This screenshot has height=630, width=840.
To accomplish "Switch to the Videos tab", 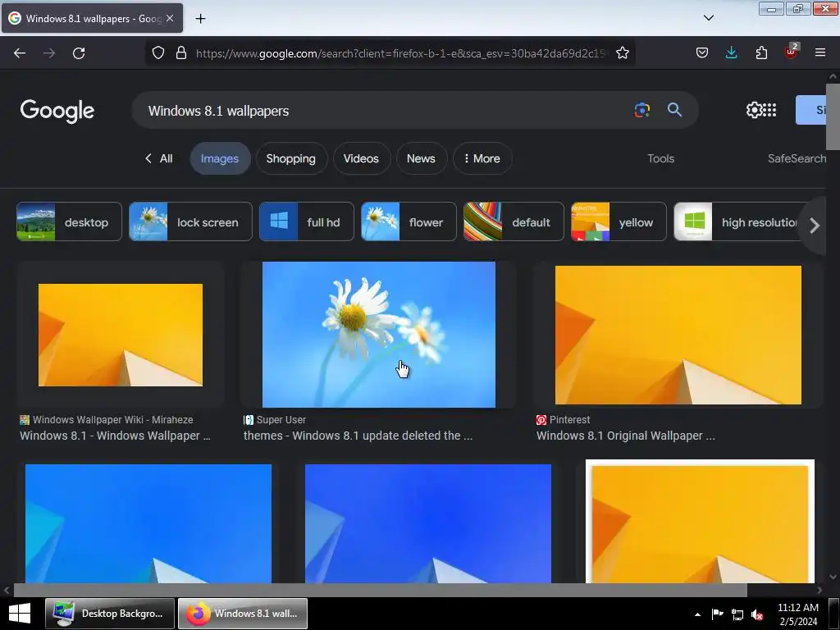I will point(361,158).
